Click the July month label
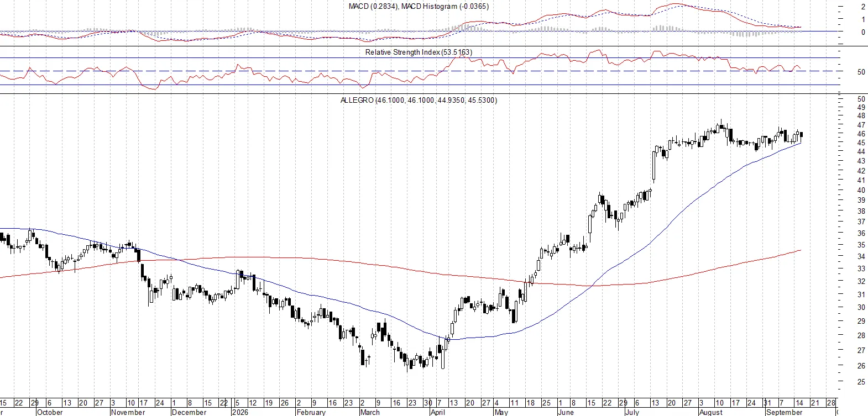Viewport: 868px width, 416px height. (x=632, y=412)
